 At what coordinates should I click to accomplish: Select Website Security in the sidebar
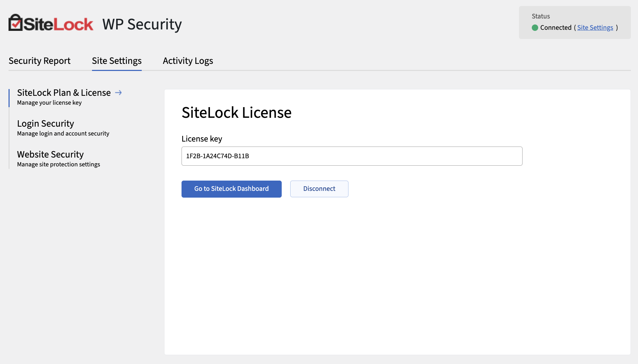pyautogui.click(x=50, y=154)
